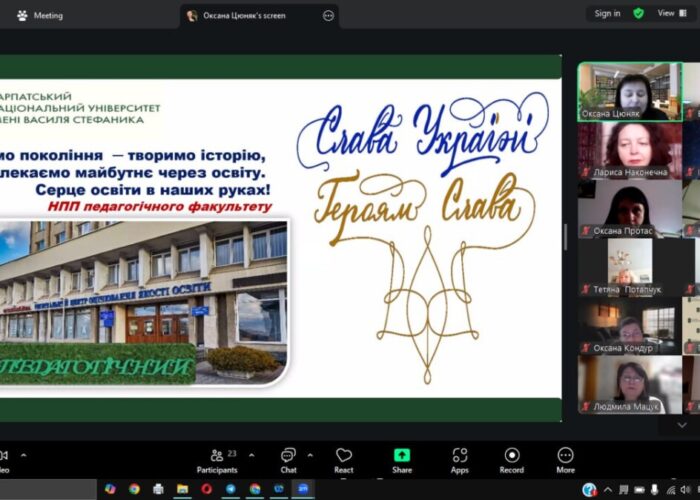The width and height of the screenshot is (700, 500).
Task: Open screen share tab options ellipsis
Action: point(328,16)
